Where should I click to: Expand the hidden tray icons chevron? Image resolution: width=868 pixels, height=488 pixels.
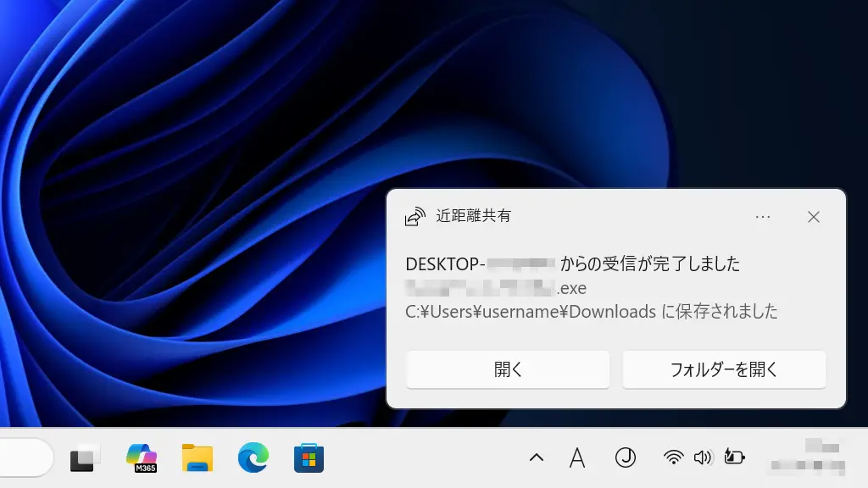pos(536,458)
